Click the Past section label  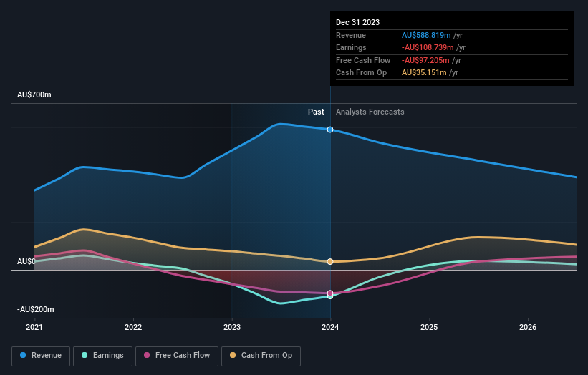coord(316,112)
